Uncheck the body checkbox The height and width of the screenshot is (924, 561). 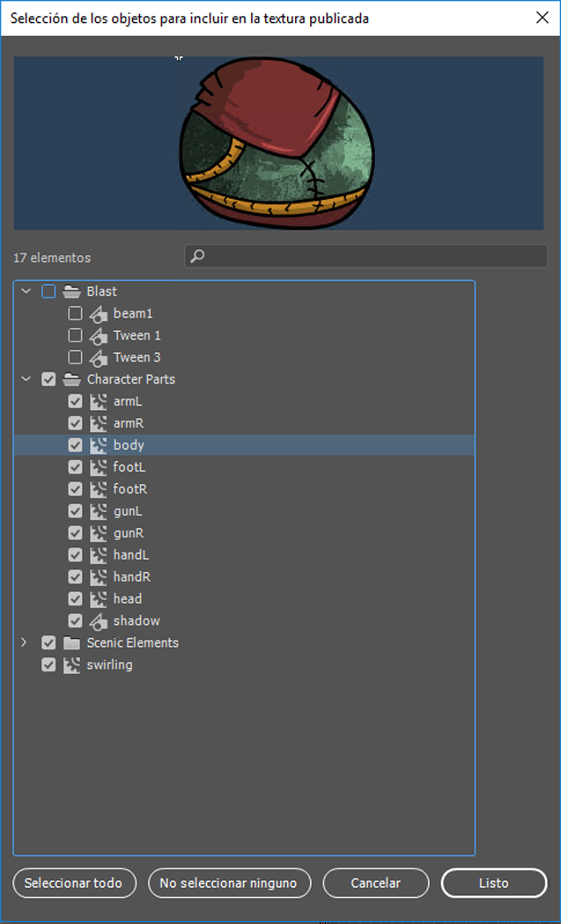[75, 445]
